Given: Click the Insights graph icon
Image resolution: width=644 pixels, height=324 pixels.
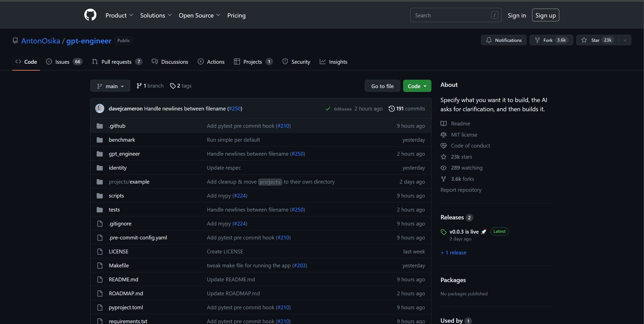Looking at the screenshot, I should (x=323, y=62).
